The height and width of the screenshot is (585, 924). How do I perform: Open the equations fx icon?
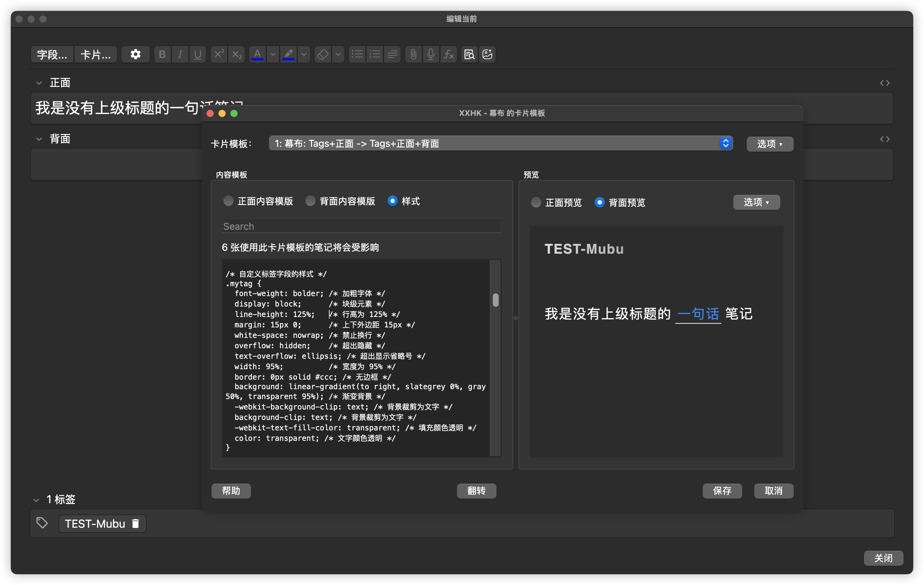[449, 55]
